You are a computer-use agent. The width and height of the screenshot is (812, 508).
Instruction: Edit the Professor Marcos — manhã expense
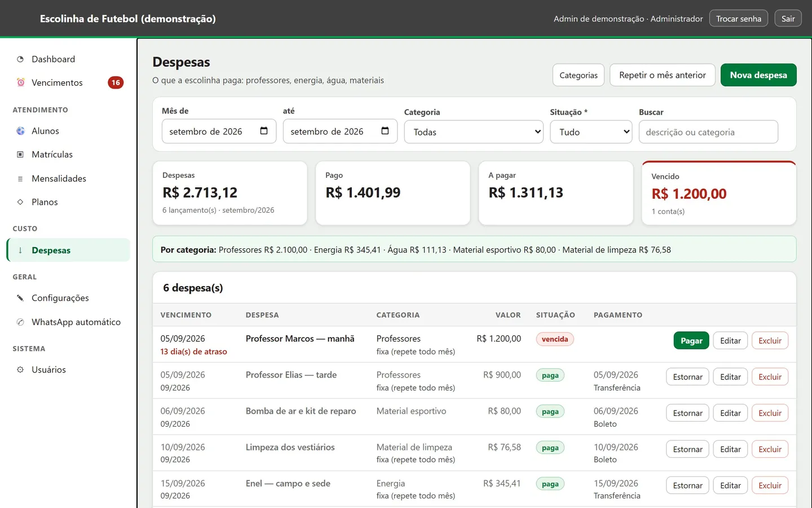730,341
